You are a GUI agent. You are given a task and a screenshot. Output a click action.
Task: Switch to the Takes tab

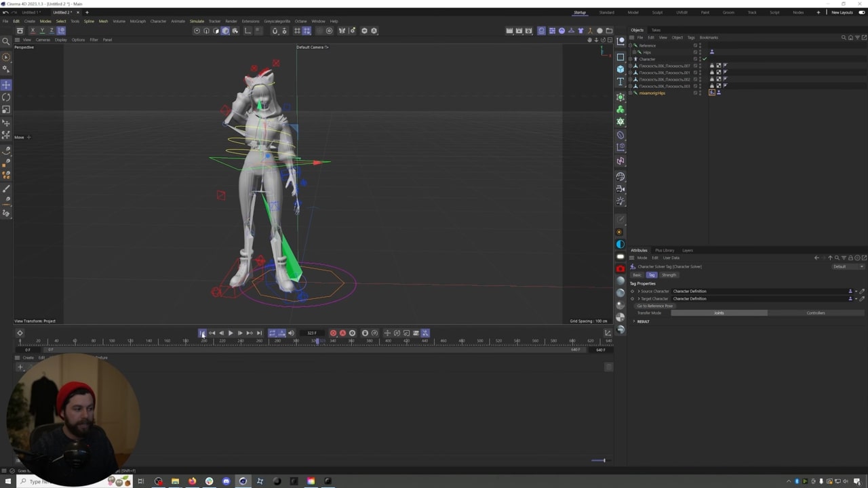(656, 30)
